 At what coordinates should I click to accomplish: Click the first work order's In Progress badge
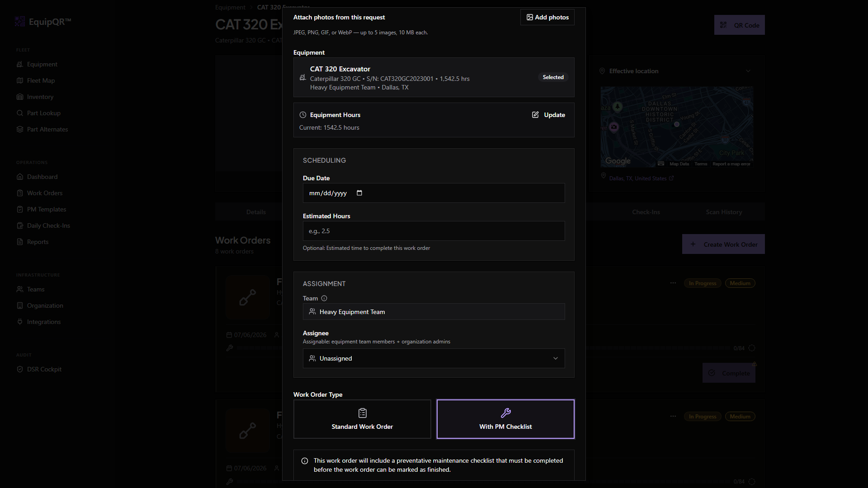[703, 283]
